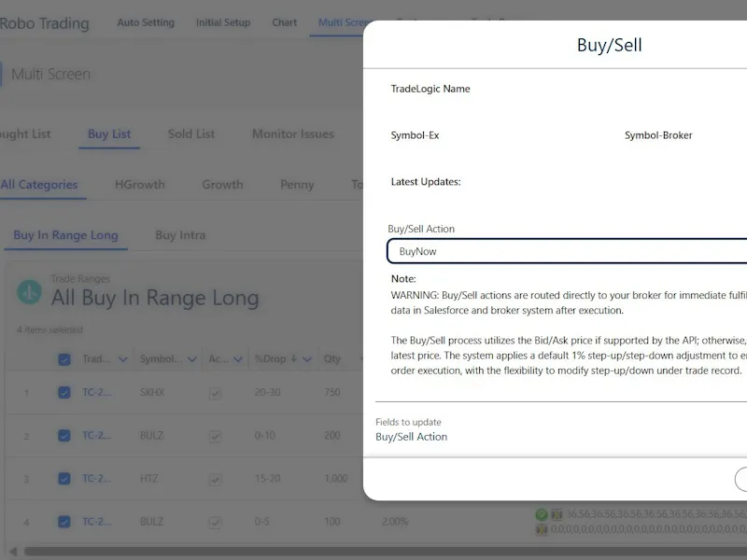This screenshot has width=747, height=560.
Task: Open the TC-2... link in row 4 BULZ
Action: [97, 522]
